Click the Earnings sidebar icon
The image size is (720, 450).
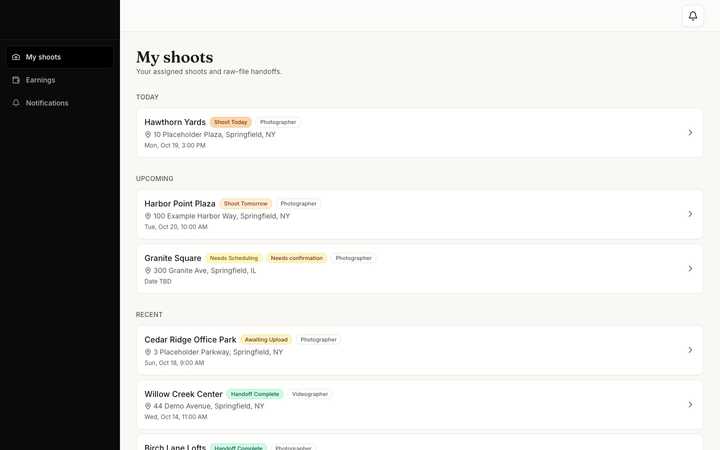16,80
